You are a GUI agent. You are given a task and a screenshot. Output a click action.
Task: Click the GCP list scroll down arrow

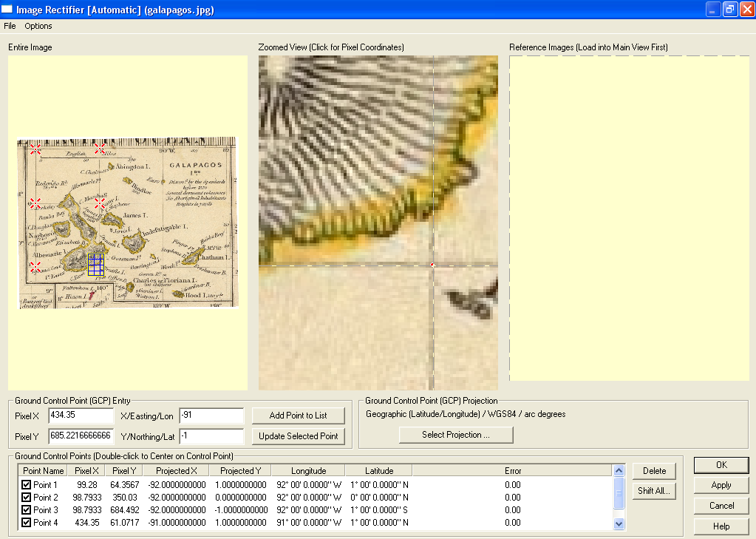click(x=619, y=523)
